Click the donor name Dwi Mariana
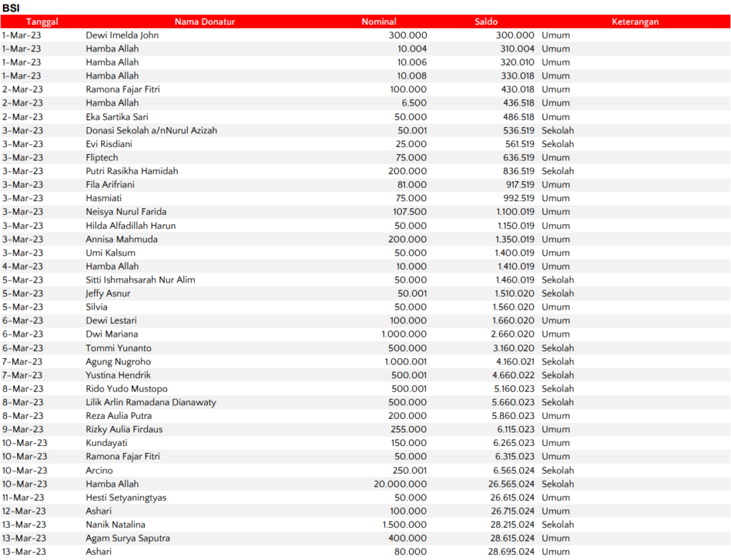Viewport: 731px width, 560px height. [112, 334]
